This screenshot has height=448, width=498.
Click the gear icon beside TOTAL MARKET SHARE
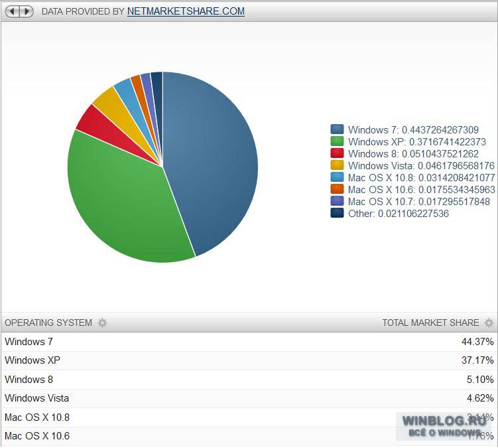click(489, 323)
